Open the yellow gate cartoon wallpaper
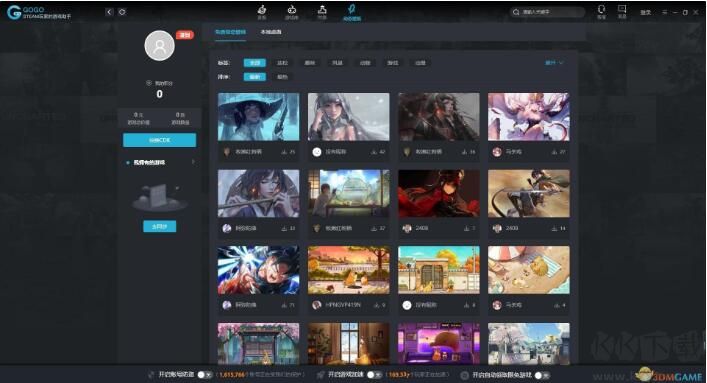 (439, 270)
